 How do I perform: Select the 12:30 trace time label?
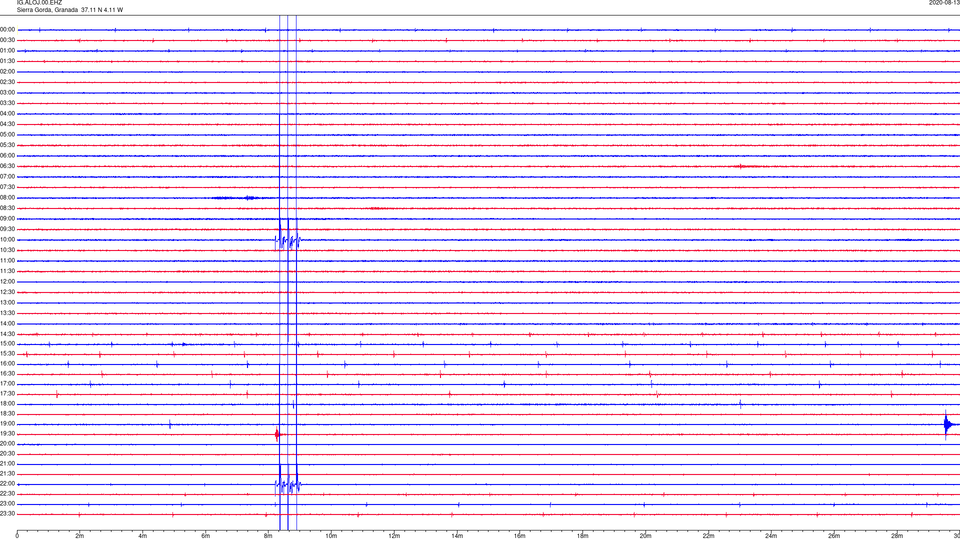(x=8, y=292)
